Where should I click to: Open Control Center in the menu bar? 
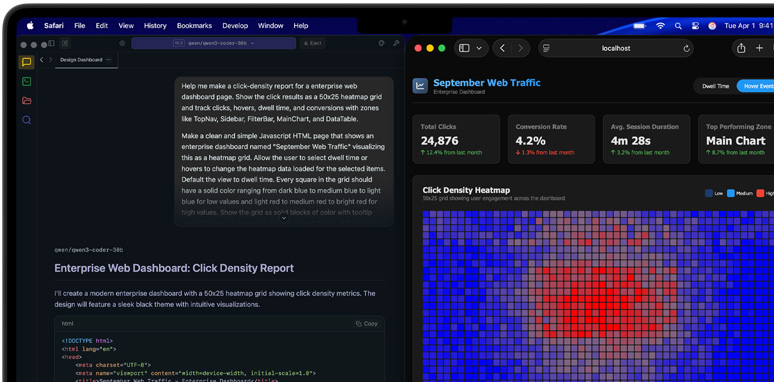[x=695, y=26]
